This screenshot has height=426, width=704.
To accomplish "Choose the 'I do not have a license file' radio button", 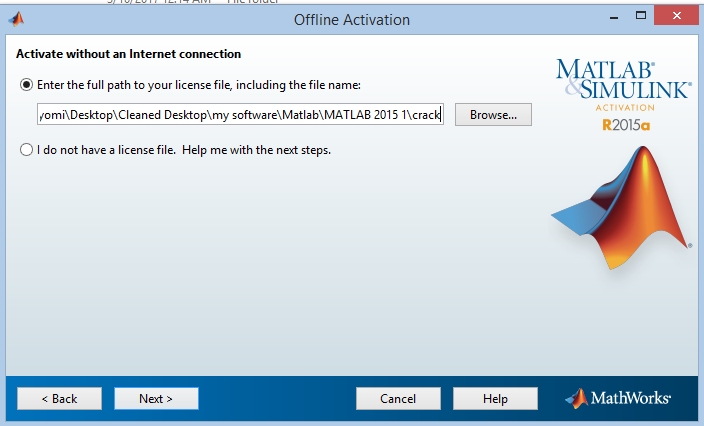I will 26,151.
